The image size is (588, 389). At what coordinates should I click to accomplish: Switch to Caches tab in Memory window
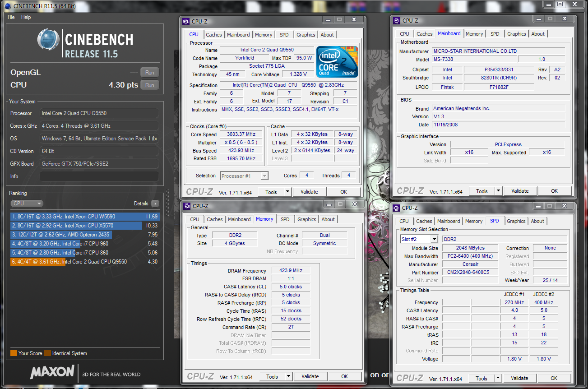pyautogui.click(x=214, y=219)
